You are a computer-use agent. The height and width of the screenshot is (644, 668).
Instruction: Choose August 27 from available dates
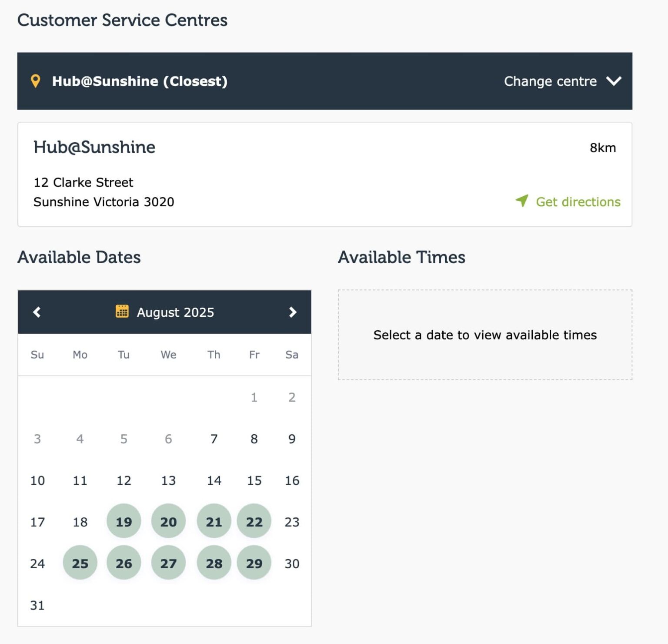(168, 563)
